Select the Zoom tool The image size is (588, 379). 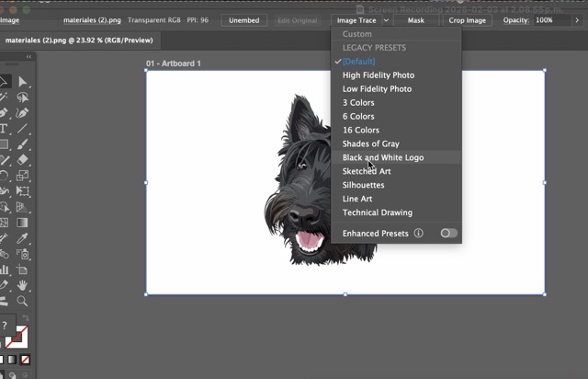(22, 301)
